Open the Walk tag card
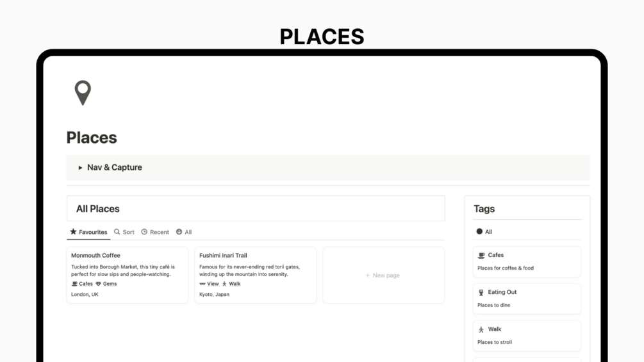The image size is (644, 362). coord(527,335)
